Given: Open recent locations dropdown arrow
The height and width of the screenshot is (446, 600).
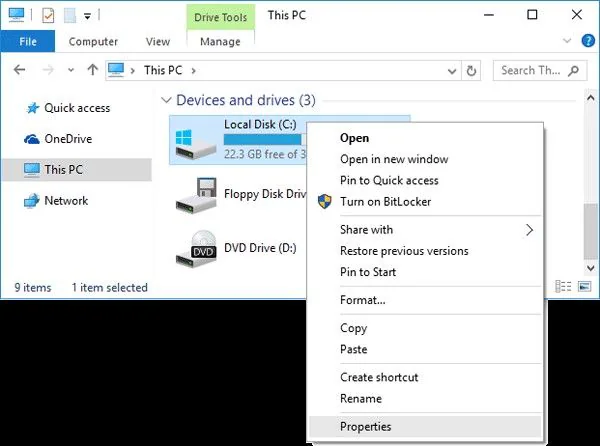Looking at the screenshot, I should coord(71,70).
